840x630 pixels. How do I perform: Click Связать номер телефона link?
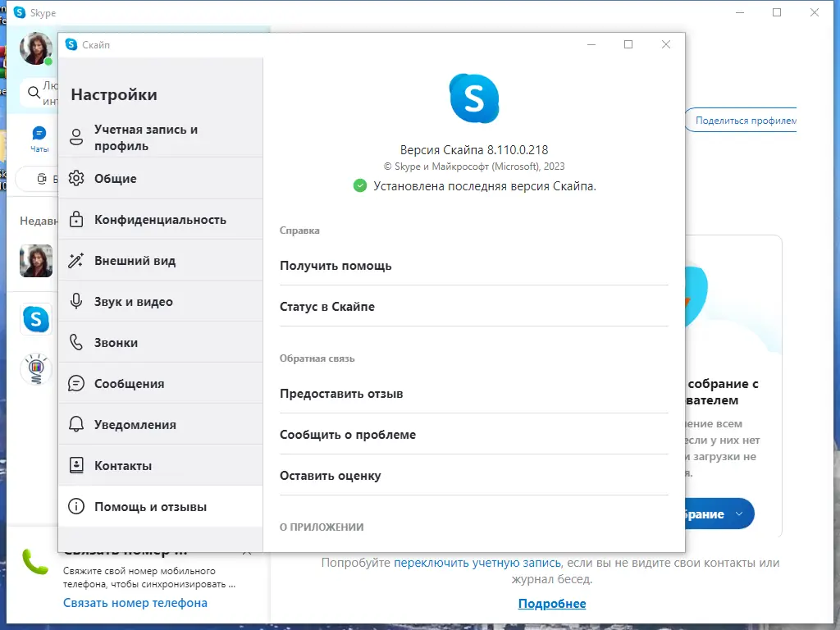pos(135,603)
